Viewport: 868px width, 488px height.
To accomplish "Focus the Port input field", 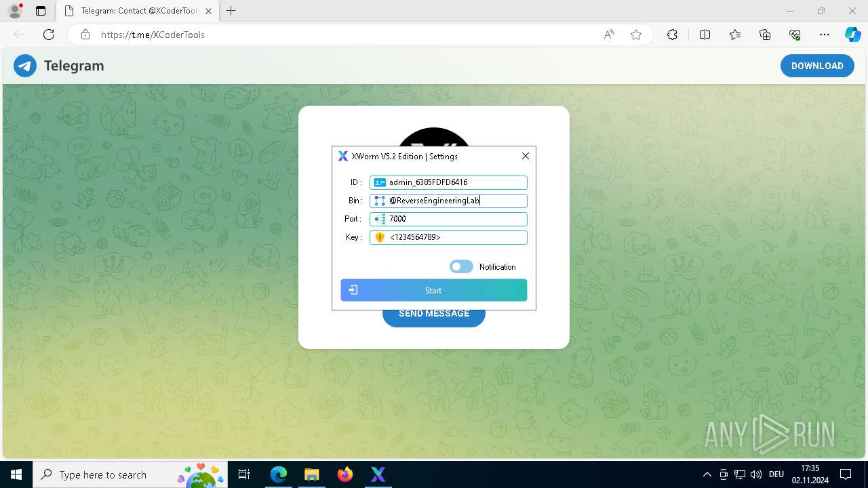I will [448, 219].
